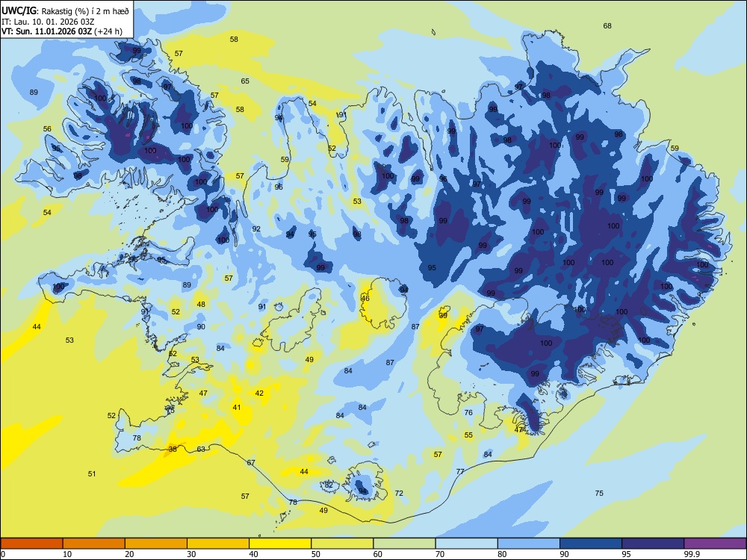Select the navy 95–99.9 legend swatch
Viewport: 747px width, 560px height.
coord(653,544)
